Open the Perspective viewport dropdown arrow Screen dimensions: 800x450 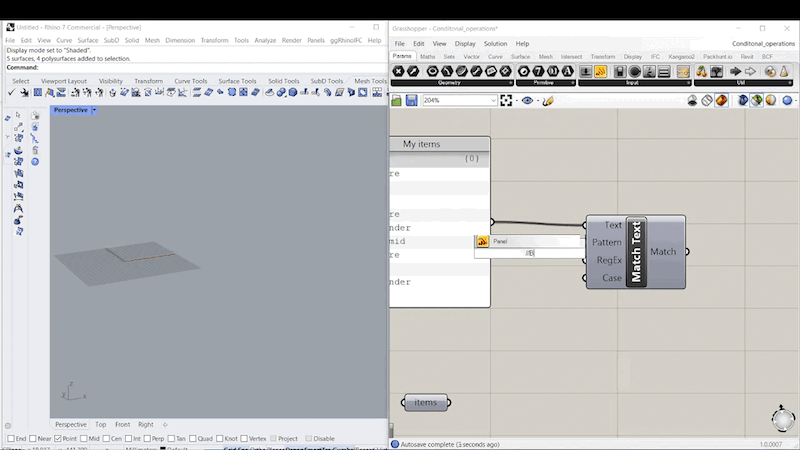94,110
